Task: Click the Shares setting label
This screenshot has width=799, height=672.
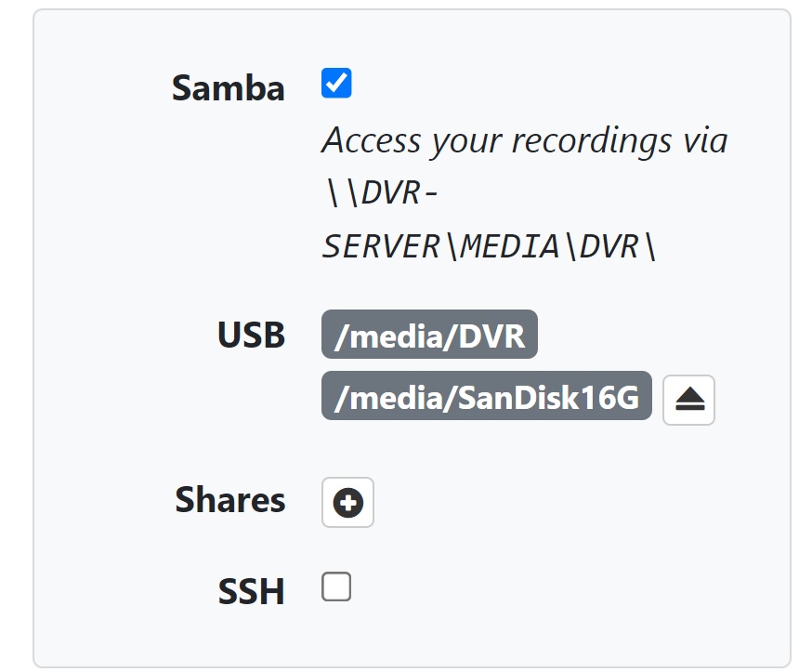Action: coord(229,500)
